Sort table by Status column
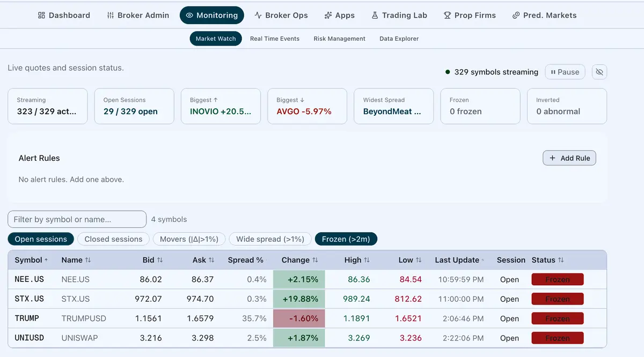644x357 pixels. pyautogui.click(x=547, y=260)
